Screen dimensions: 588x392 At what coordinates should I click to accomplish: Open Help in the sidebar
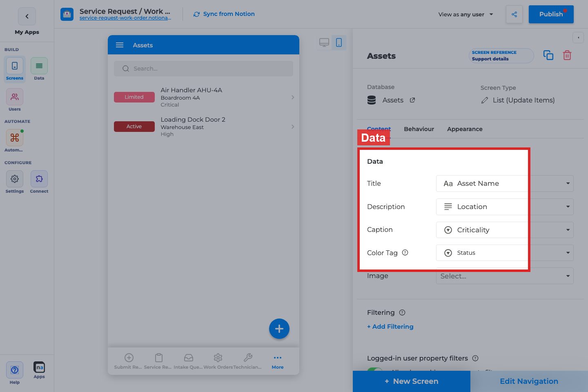[15, 373]
